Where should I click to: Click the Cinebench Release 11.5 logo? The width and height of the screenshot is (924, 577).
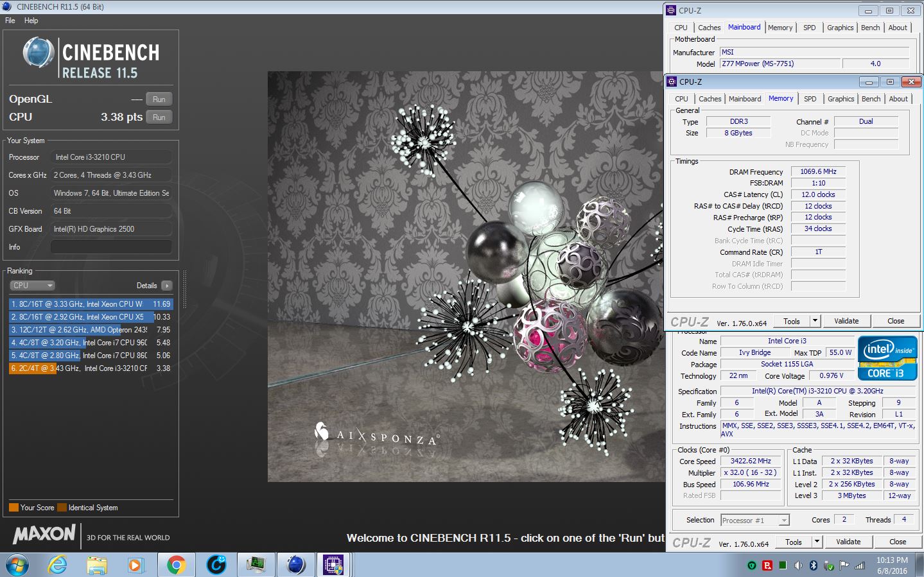tap(91, 58)
